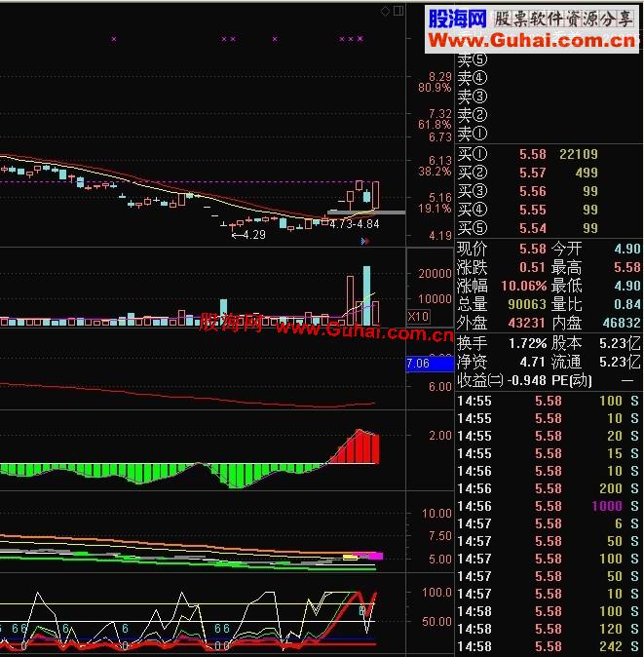Click the 外盘 value 43231
This screenshot has height=657, width=644.
(x=527, y=323)
